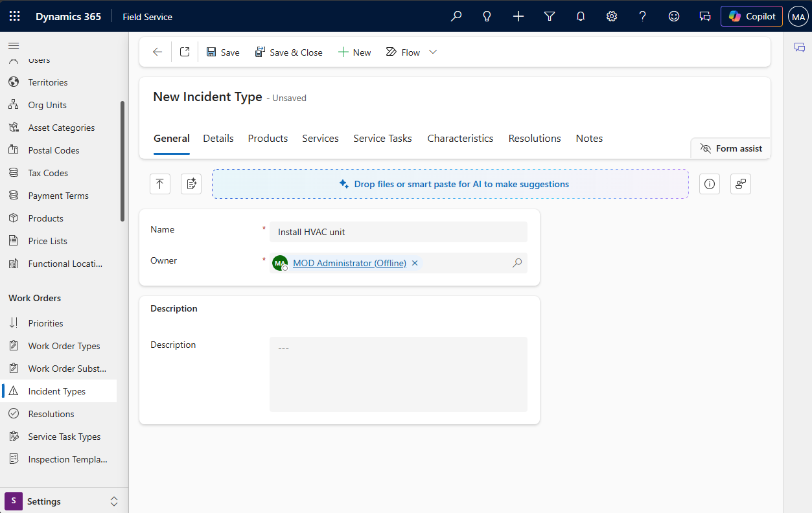Open MOD Administrator (Offline) link

click(x=349, y=263)
